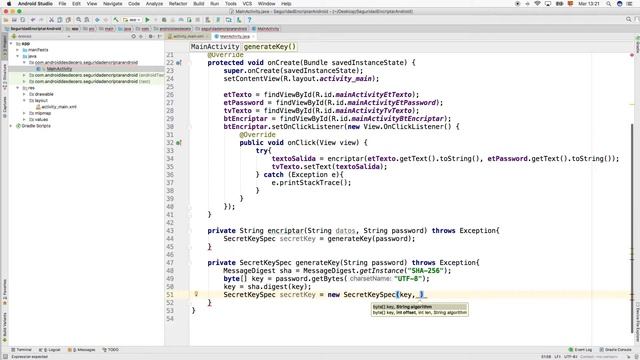Click line number 47 in the gutter

click(170, 262)
